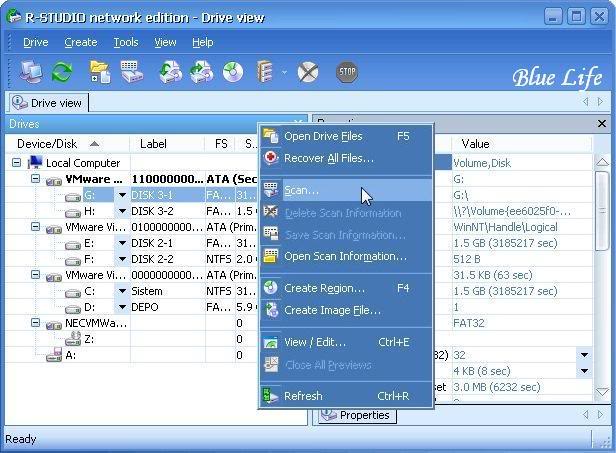
Task: Open the Help menu
Action: [x=203, y=42]
